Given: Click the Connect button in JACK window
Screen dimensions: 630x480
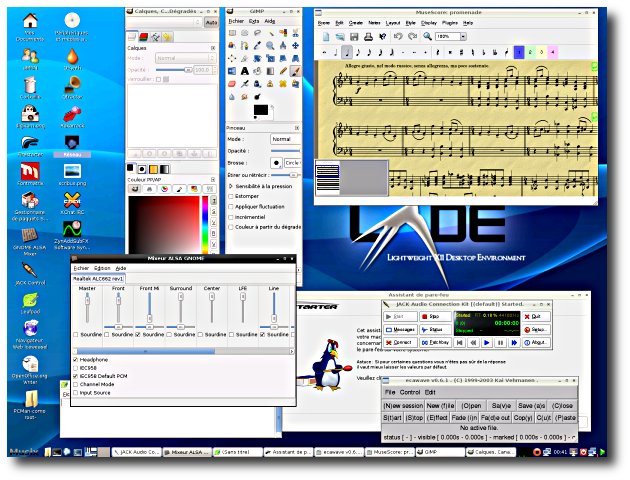Looking at the screenshot, I should click(400, 343).
